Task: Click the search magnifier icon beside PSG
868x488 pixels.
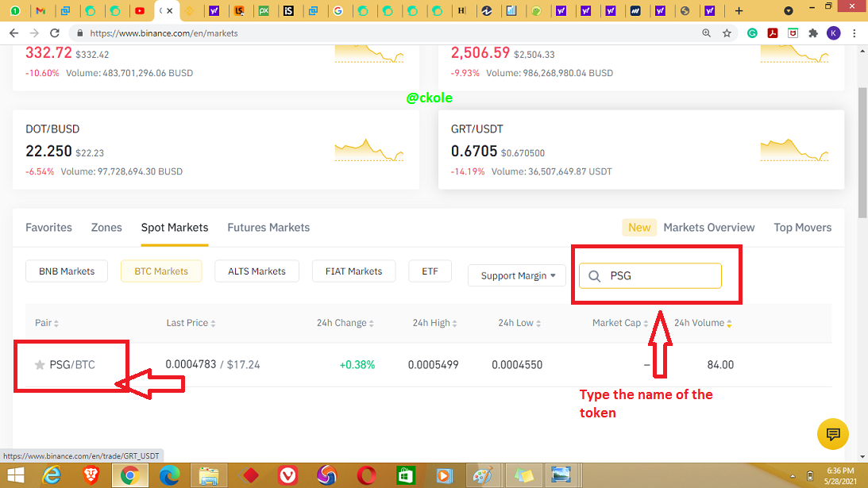Action: click(594, 276)
